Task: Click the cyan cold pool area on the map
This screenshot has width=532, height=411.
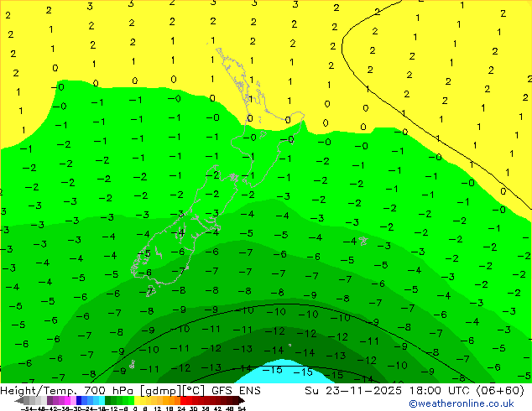Action: click(x=284, y=373)
